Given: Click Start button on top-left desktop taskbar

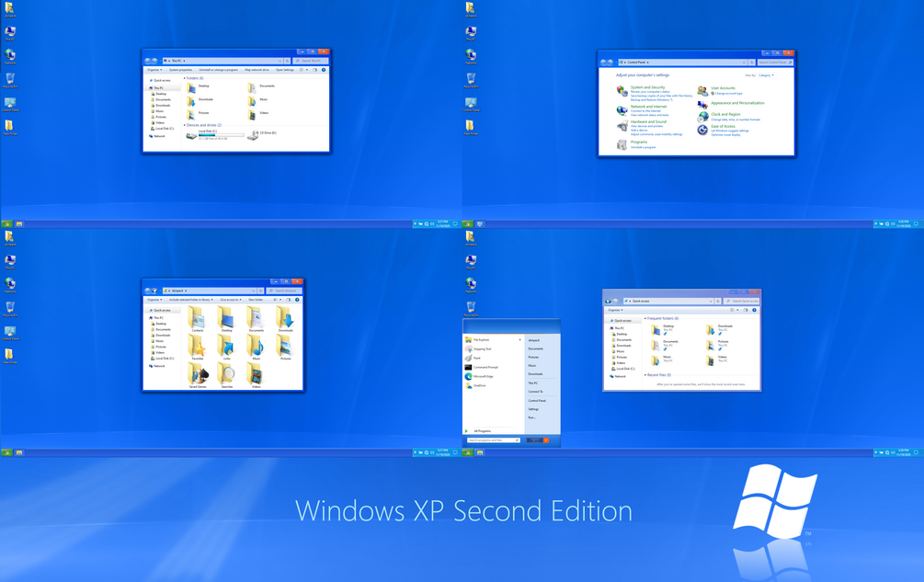Looking at the screenshot, I should tap(7, 223).
